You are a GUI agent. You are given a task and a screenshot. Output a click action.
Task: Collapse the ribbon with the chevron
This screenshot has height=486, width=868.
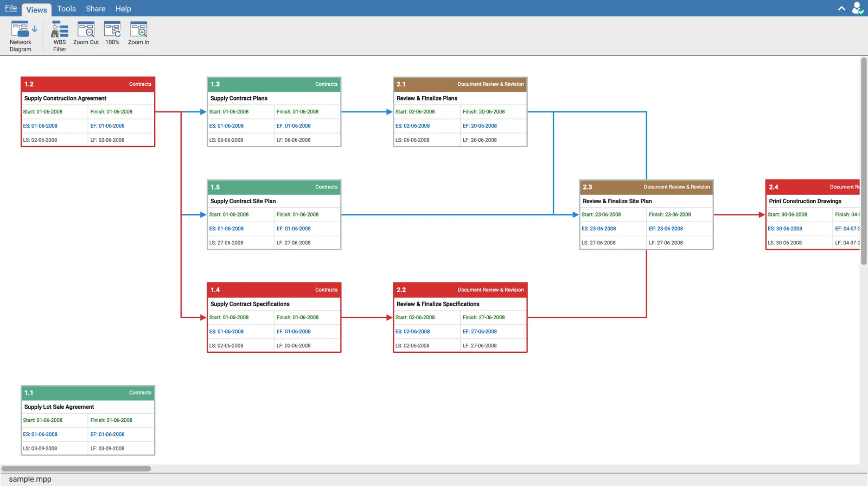841,9
